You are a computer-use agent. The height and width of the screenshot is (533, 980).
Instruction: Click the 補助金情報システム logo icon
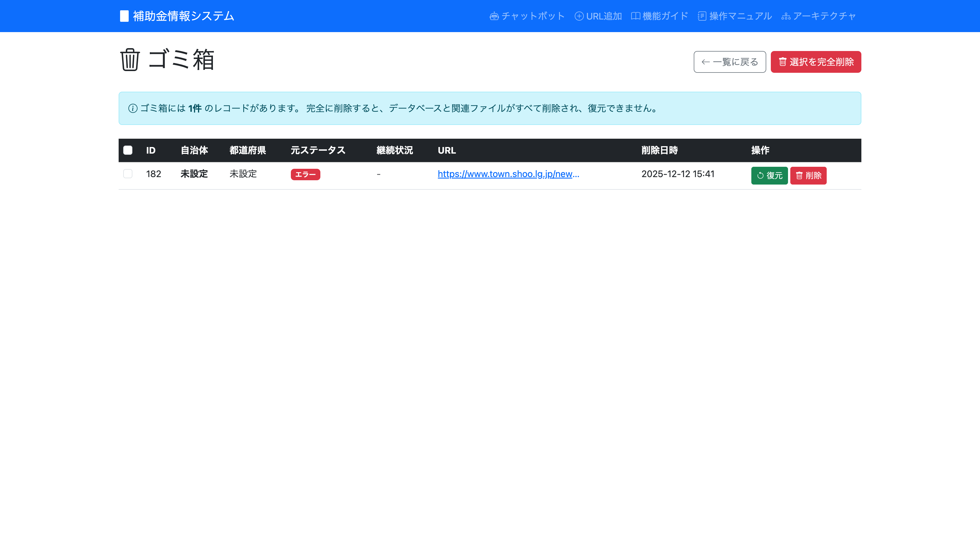coord(124,16)
